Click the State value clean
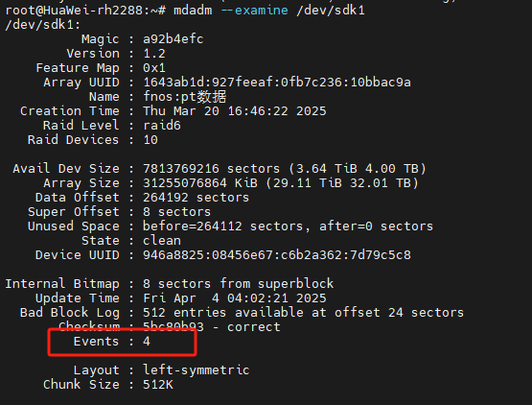Screen dimensions: 532x405 [x=162, y=241]
